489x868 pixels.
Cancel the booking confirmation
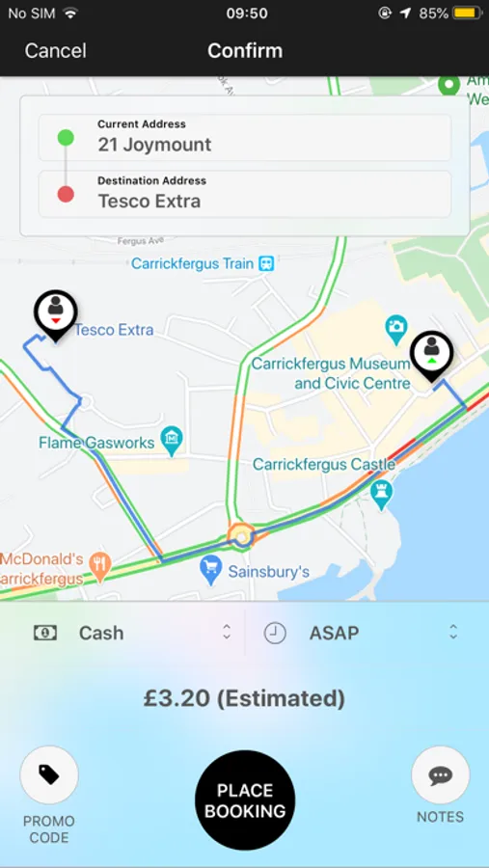click(x=55, y=51)
